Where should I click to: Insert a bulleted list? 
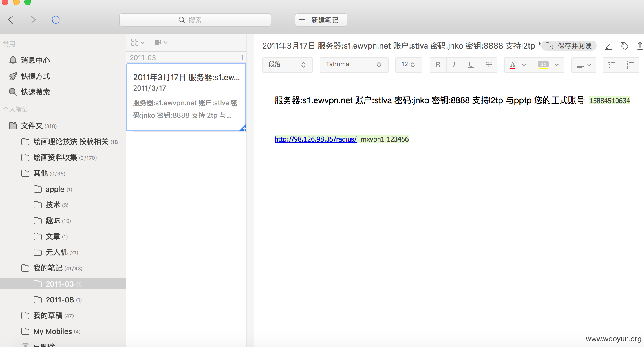[x=612, y=65]
